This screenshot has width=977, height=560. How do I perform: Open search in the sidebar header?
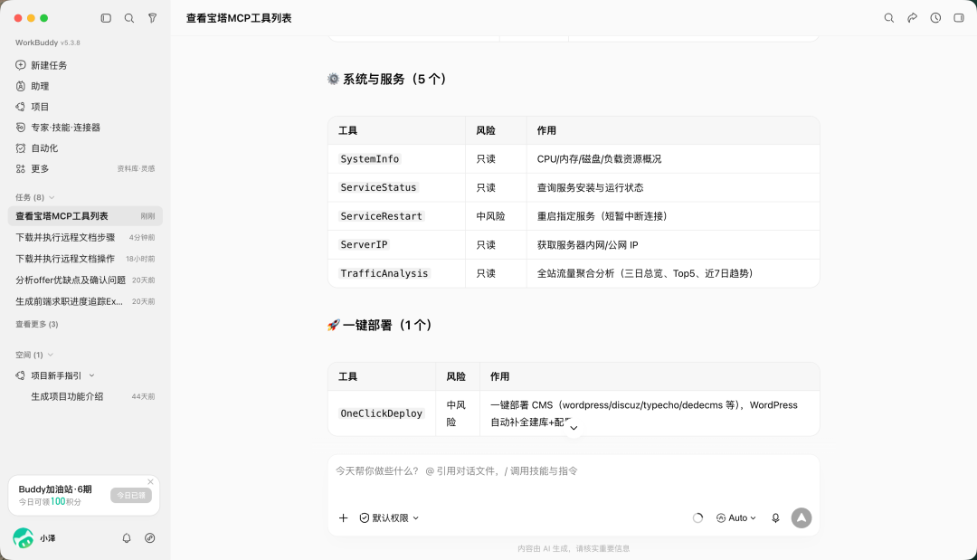point(129,18)
